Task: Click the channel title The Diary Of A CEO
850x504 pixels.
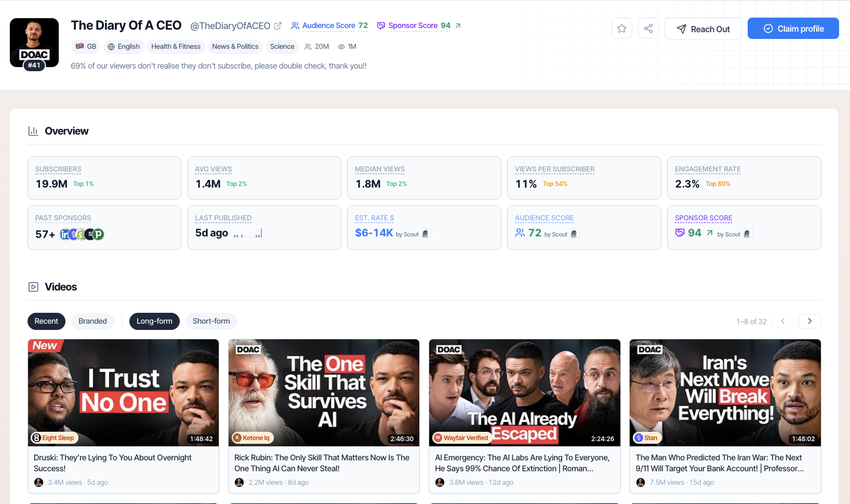Action: 126,25
